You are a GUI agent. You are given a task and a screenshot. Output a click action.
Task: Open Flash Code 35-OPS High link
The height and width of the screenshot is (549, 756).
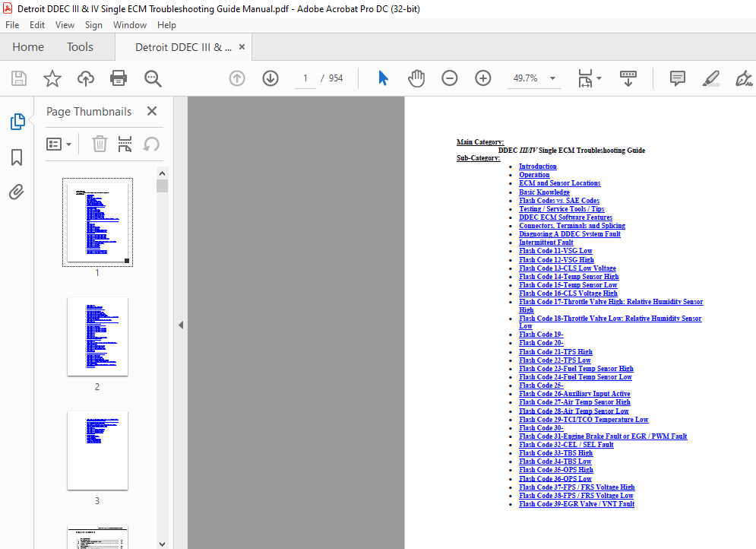pos(556,470)
